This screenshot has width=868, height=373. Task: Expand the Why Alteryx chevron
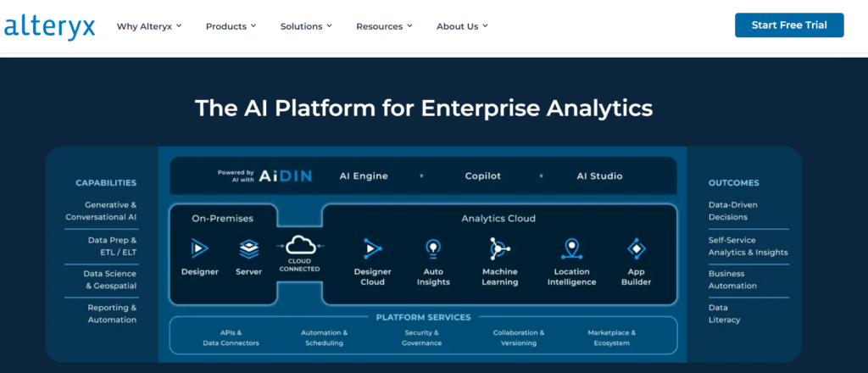point(179,25)
